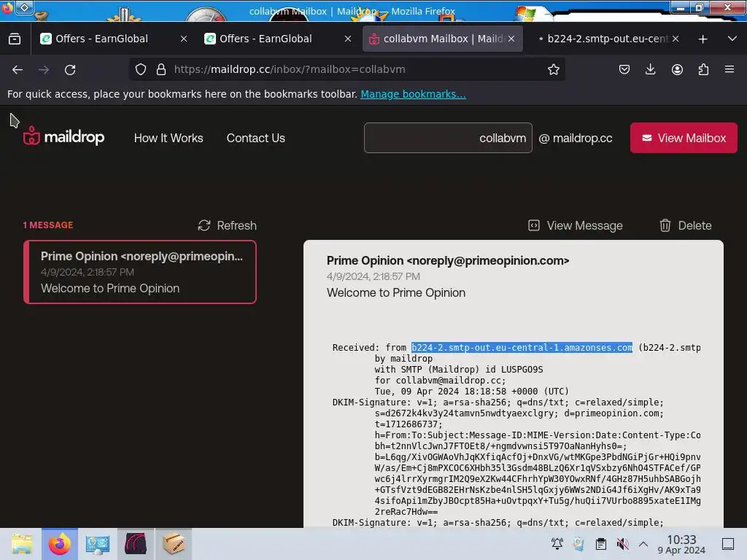Click the highlighted amazonses.com hostname text
The width and height of the screenshot is (747, 560).
coord(522,348)
